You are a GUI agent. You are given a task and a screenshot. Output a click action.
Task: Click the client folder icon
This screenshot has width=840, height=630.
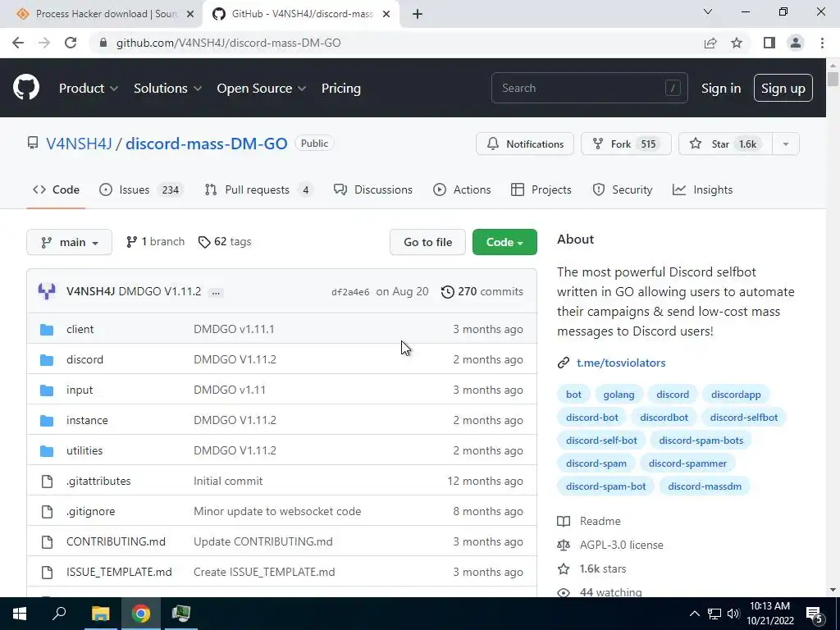[47, 330]
